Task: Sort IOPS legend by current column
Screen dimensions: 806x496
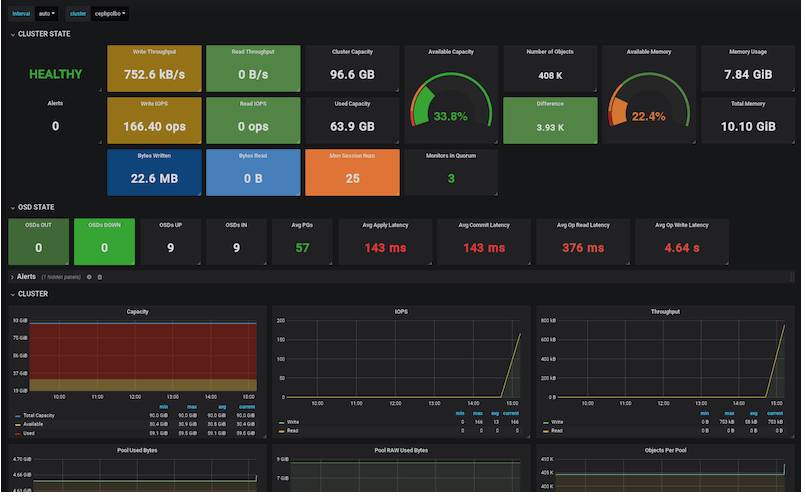Action: (x=510, y=413)
